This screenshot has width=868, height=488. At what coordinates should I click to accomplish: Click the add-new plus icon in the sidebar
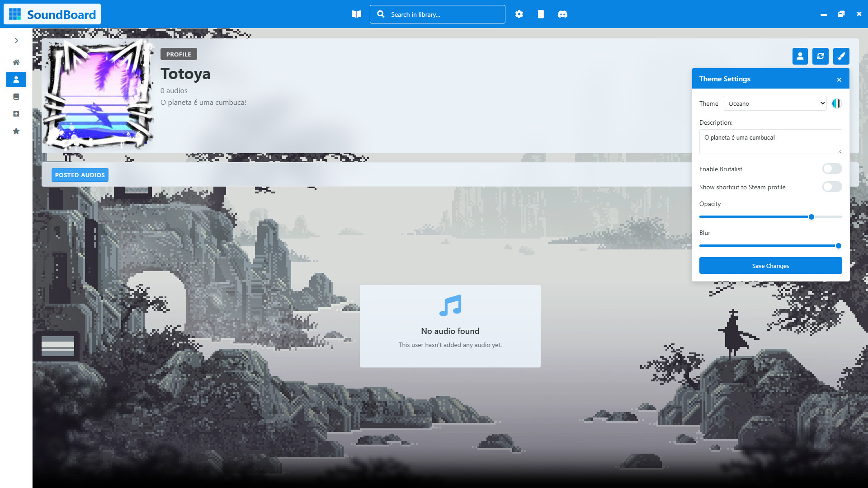(x=16, y=114)
